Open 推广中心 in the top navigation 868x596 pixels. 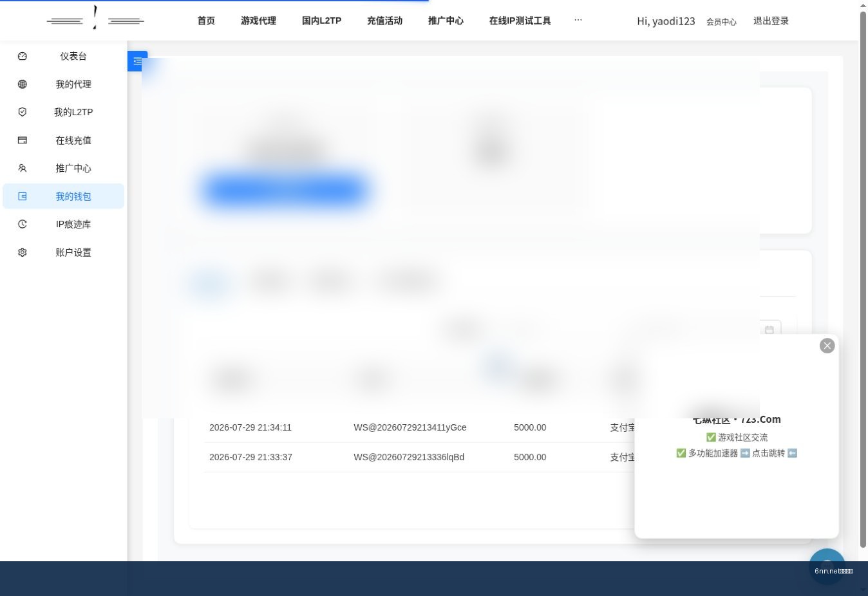click(446, 21)
